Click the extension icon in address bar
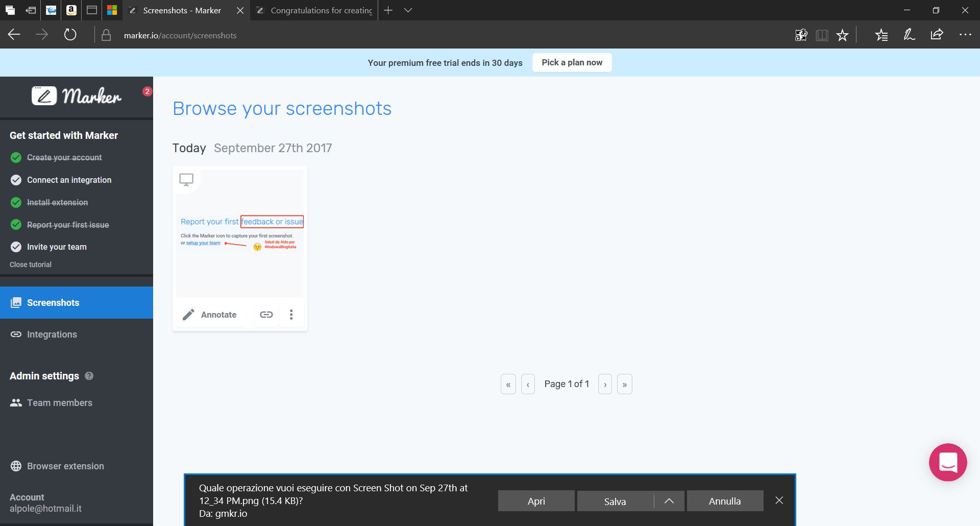 point(801,35)
